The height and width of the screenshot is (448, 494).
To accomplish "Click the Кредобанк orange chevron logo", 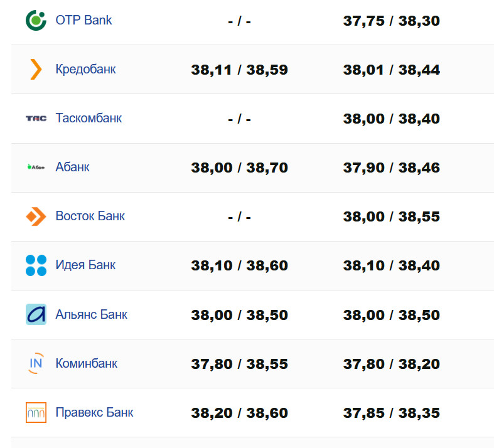I will pyautogui.click(x=36, y=69).
